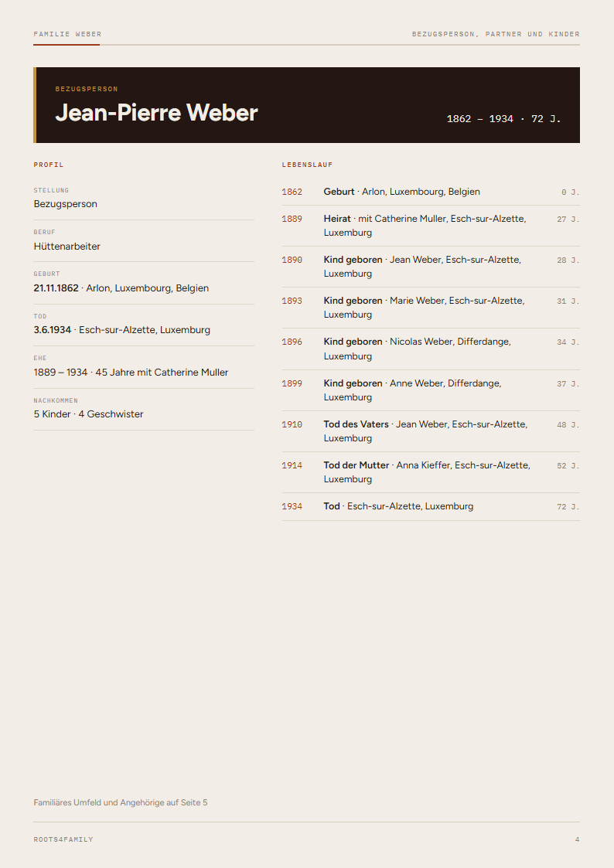Click 'BEZUGSPERSON, PARTNER UND KINDER' header text

pyautogui.click(x=496, y=34)
